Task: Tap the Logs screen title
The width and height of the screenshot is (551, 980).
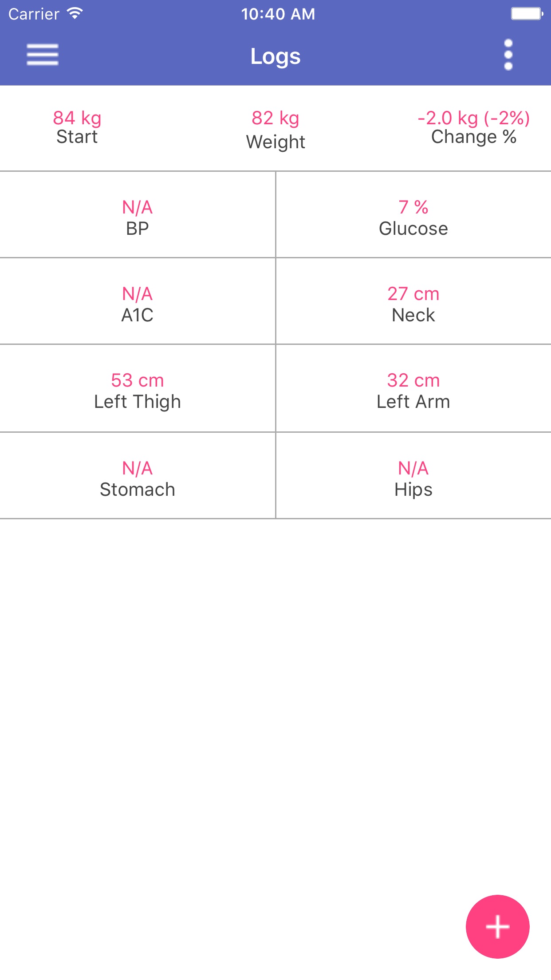Action: [275, 56]
